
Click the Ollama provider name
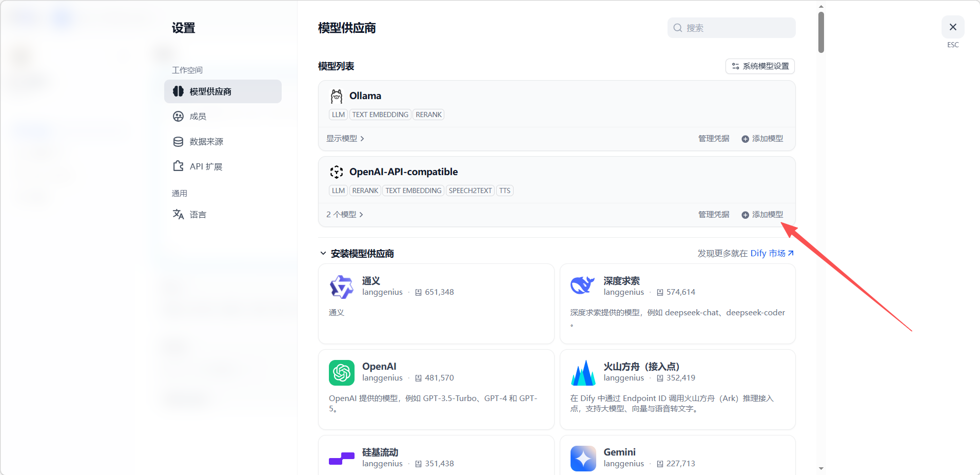point(365,96)
